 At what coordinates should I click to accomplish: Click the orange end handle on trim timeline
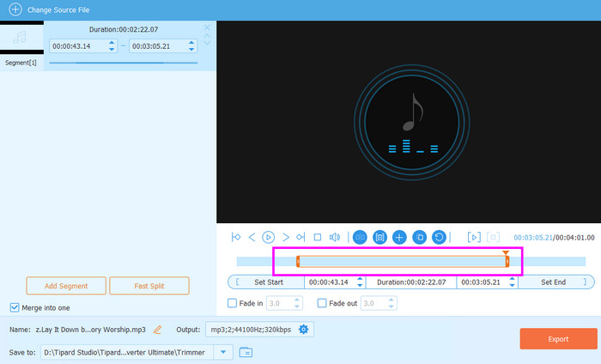[x=507, y=261]
